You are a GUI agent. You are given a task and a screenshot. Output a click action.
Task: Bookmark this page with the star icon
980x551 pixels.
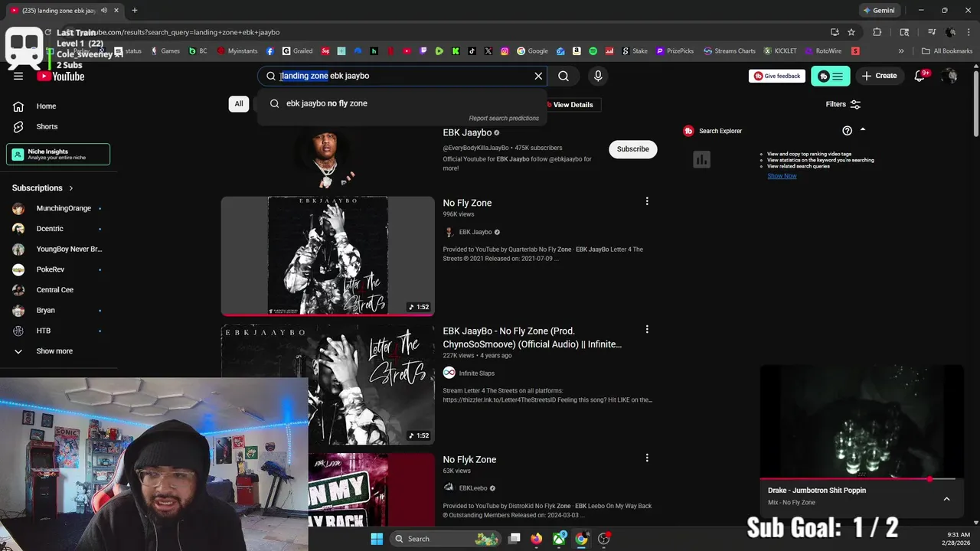pyautogui.click(x=851, y=32)
